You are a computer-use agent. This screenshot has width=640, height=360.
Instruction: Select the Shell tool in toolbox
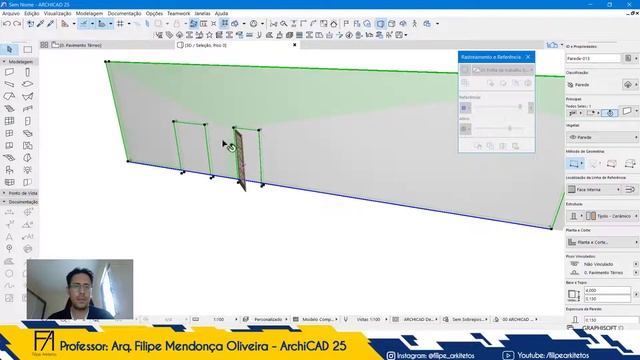(27, 97)
